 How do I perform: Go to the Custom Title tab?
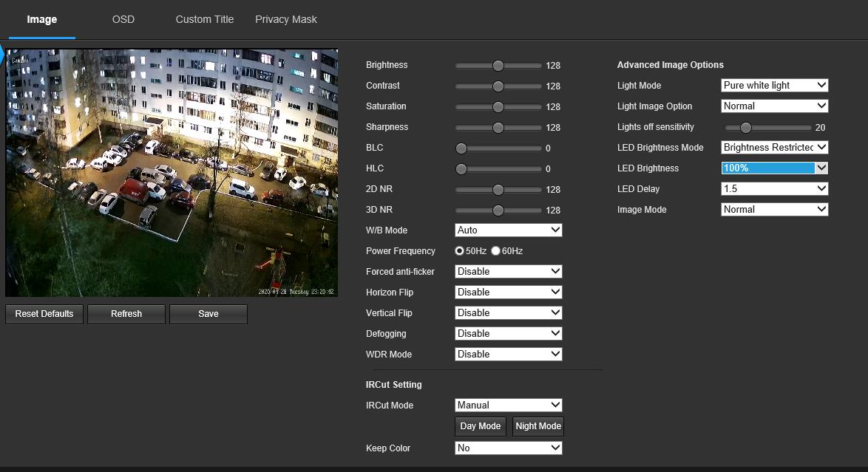[x=204, y=20]
